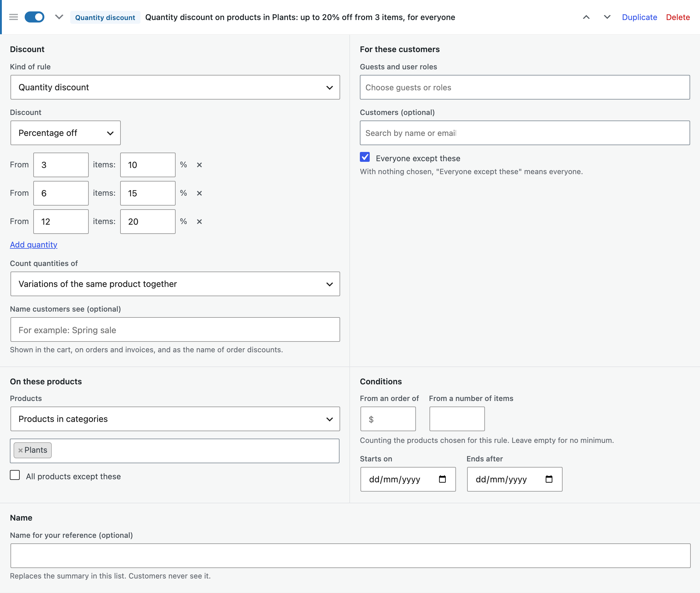
Task: Click the quantity field containing 12
Action: [x=61, y=222]
